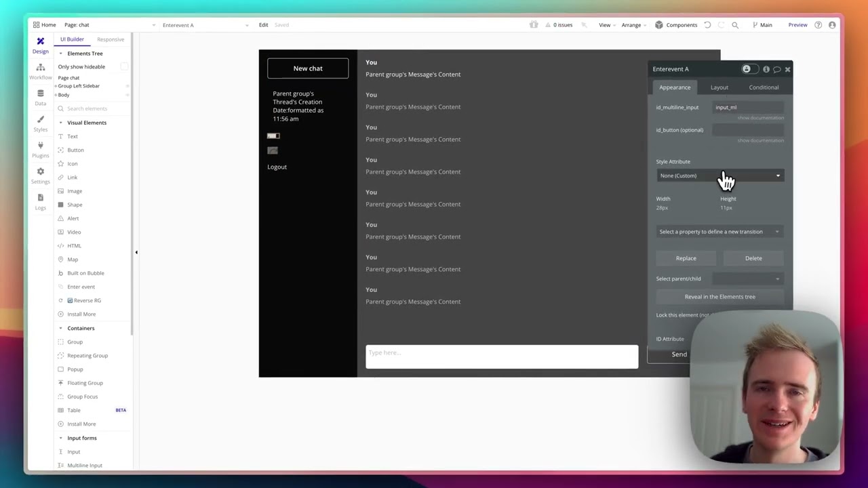868x488 pixels.
Task: Collapse the Containers section
Action: (60, 328)
